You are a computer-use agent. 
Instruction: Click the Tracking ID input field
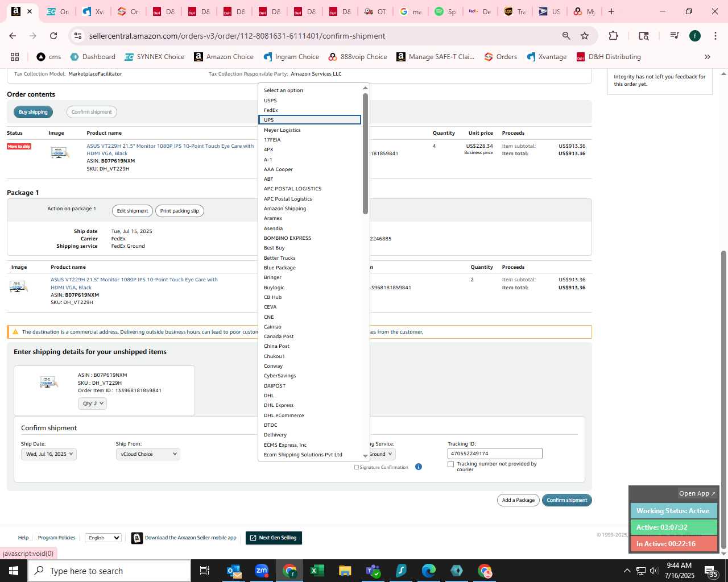[x=495, y=454]
